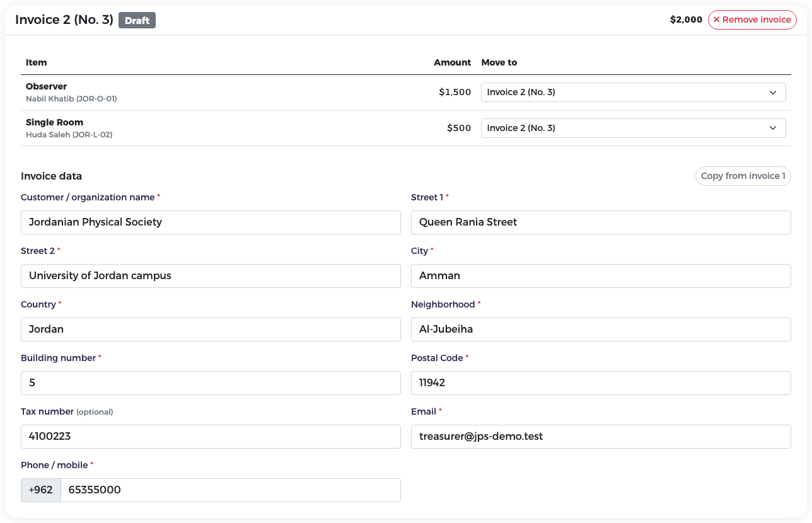This screenshot has height=523, width=812.
Task: Click the Street 2 input field
Action: [x=211, y=275]
